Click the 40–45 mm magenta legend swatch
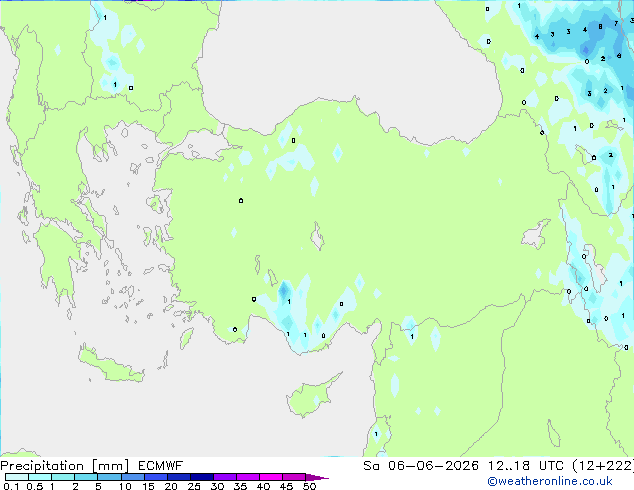634x490 pixels. pyautogui.click(x=271, y=477)
